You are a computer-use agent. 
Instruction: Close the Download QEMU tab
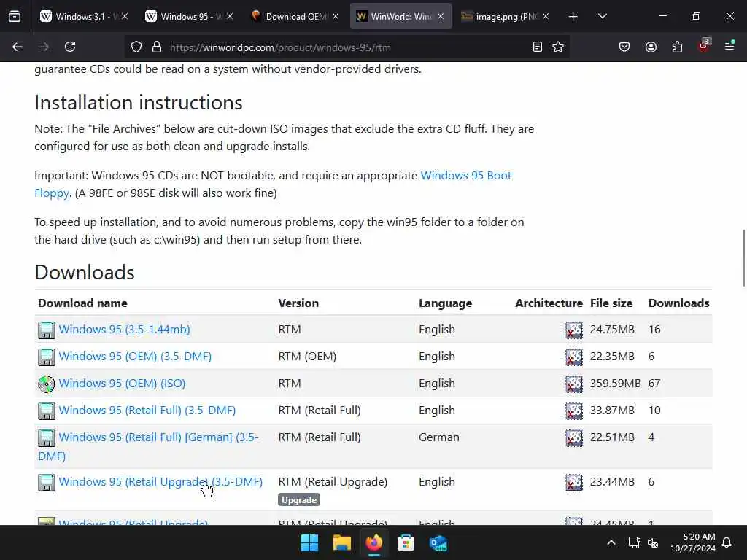pyautogui.click(x=336, y=16)
